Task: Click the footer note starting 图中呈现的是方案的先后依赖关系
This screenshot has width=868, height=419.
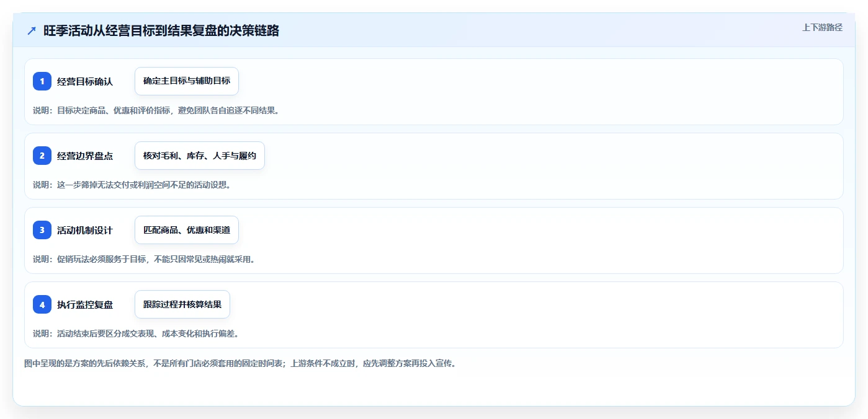Action: (x=240, y=363)
